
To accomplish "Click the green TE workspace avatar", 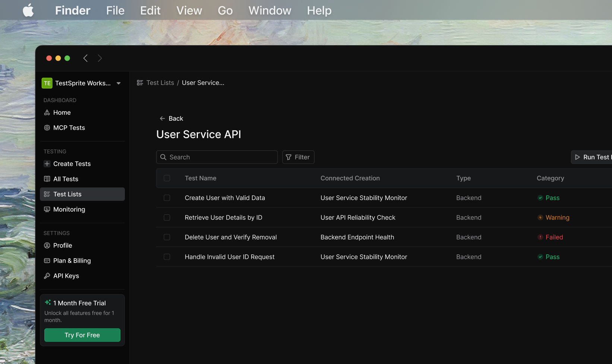I will coord(47,83).
